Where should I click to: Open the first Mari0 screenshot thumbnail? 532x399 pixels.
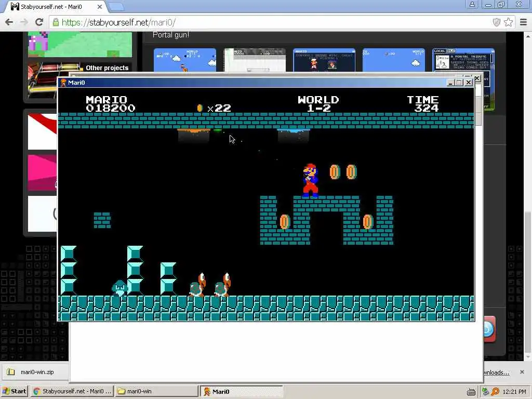pos(185,60)
